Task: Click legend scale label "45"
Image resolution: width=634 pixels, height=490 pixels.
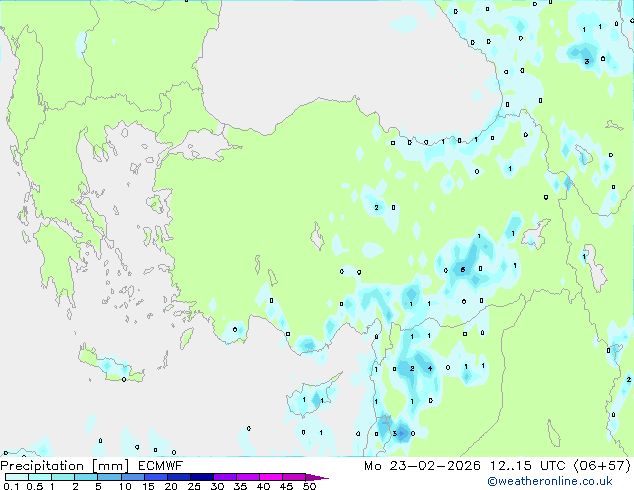Action: click(x=286, y=486)
